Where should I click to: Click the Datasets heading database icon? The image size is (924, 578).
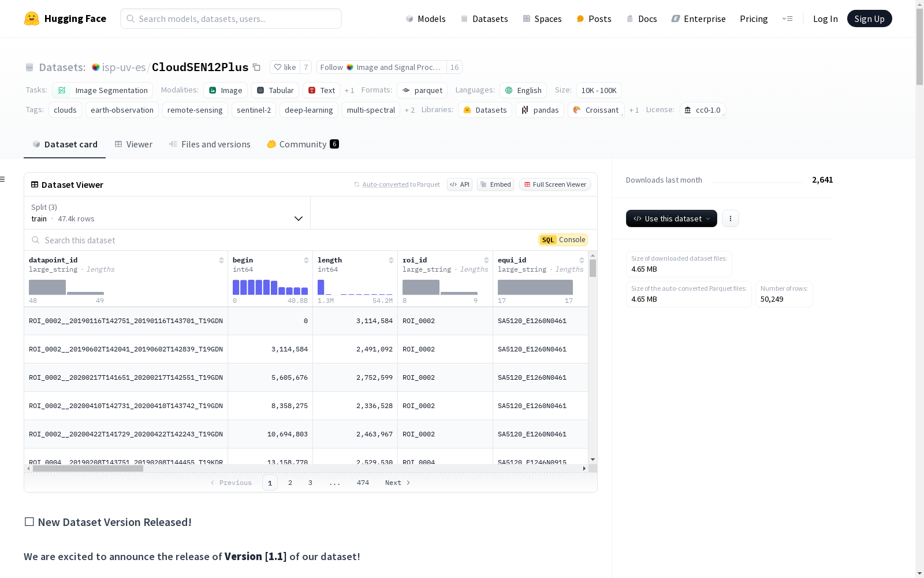[x=29, y=67]
